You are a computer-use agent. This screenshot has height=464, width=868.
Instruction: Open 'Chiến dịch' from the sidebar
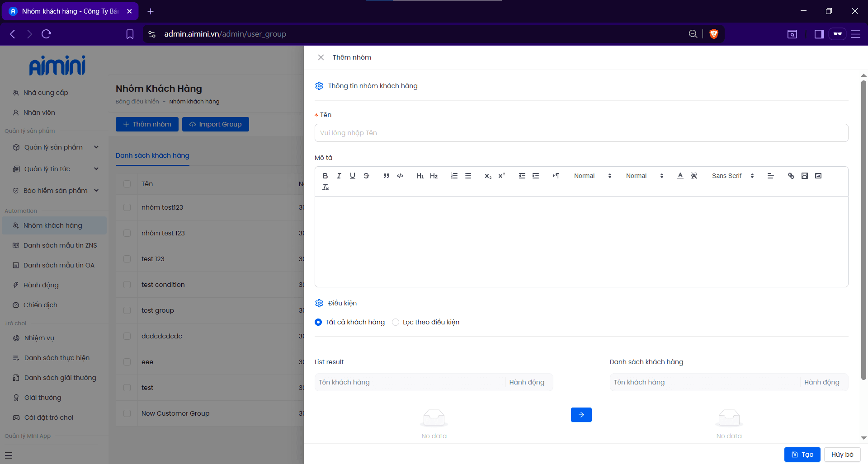click(40, 305)
